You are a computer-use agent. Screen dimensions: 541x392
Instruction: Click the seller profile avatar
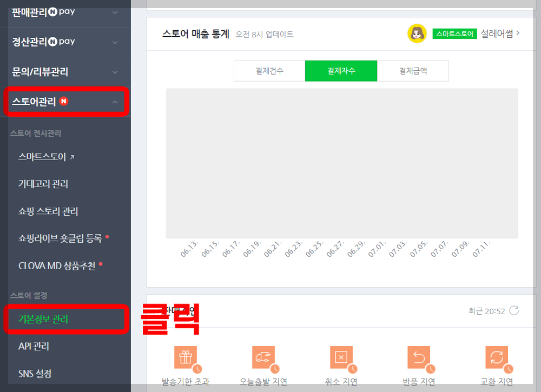pyautogui.click(x=417, y=33)
